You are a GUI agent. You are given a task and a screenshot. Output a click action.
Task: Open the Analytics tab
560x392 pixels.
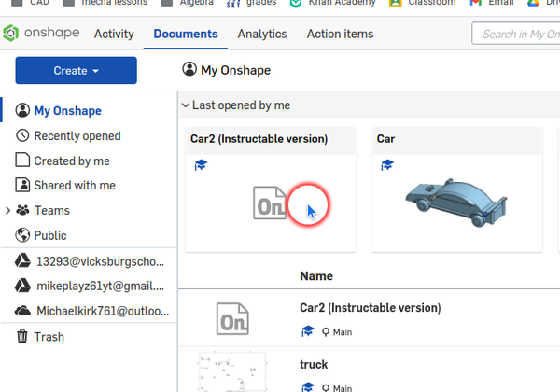[x=262, y=34]
